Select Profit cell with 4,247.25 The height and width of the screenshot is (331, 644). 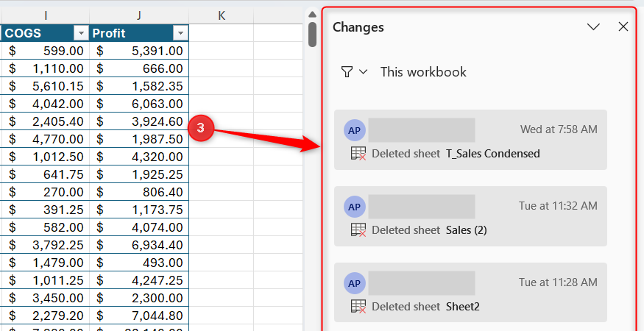(139, 280)
